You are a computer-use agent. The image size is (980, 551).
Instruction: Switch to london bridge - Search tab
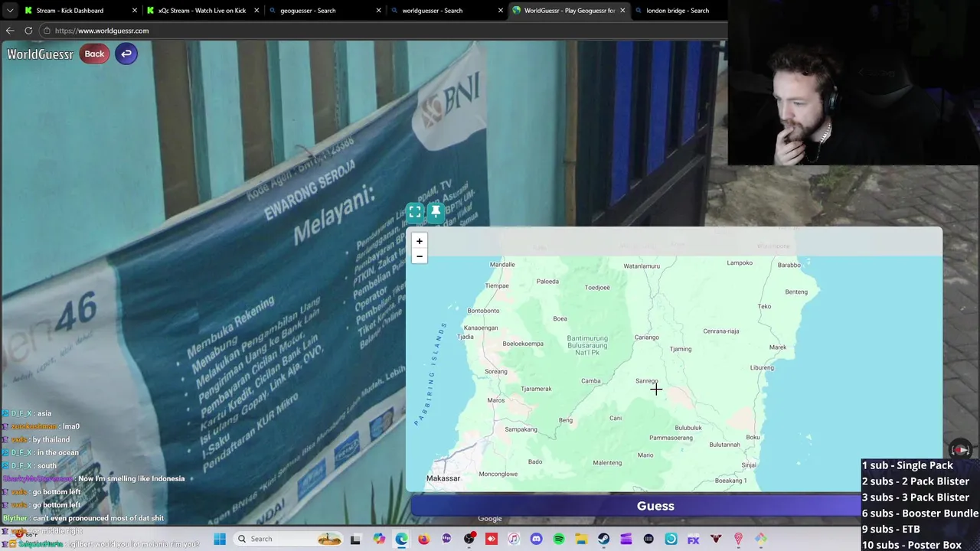pyautogui.click(x=678, y=11)
